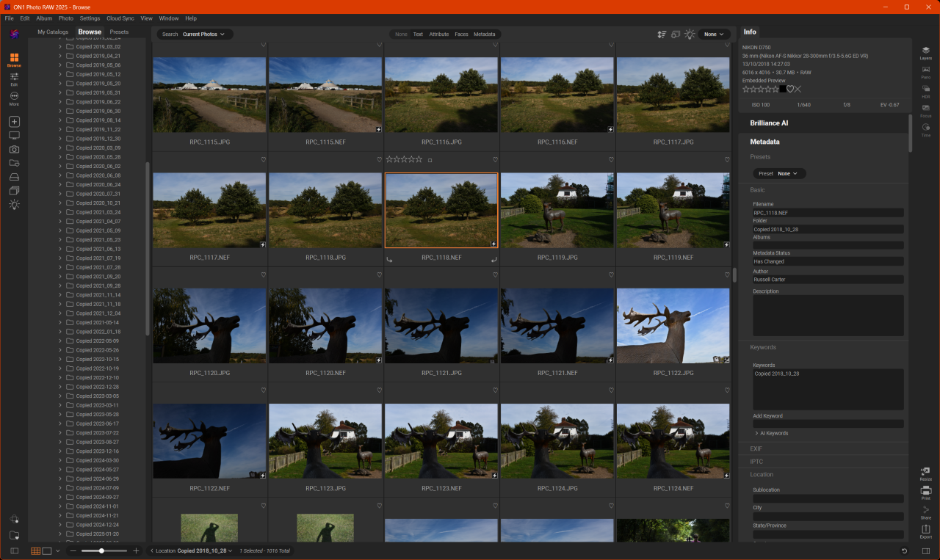Screen dimensions: 940x560
Task: Open the None filter preset dropdown in toolbar
Action: click(714, 34)
